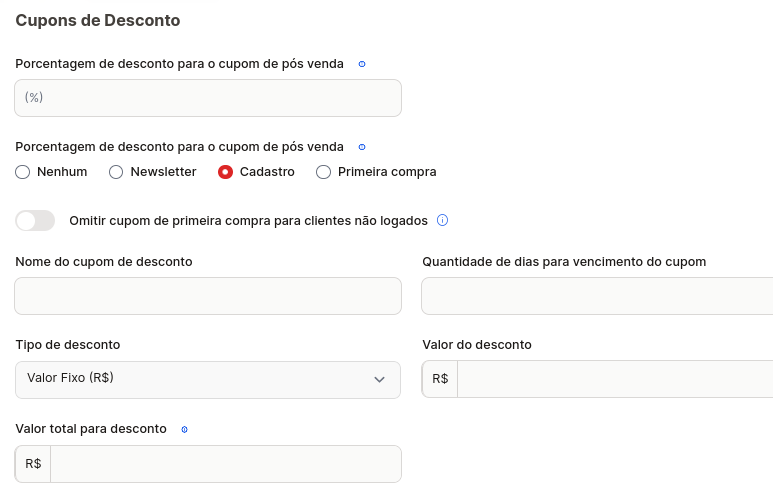Toggle Omitir cupom de primeira compra switch
773x497 pixels.
click(35, 220)
